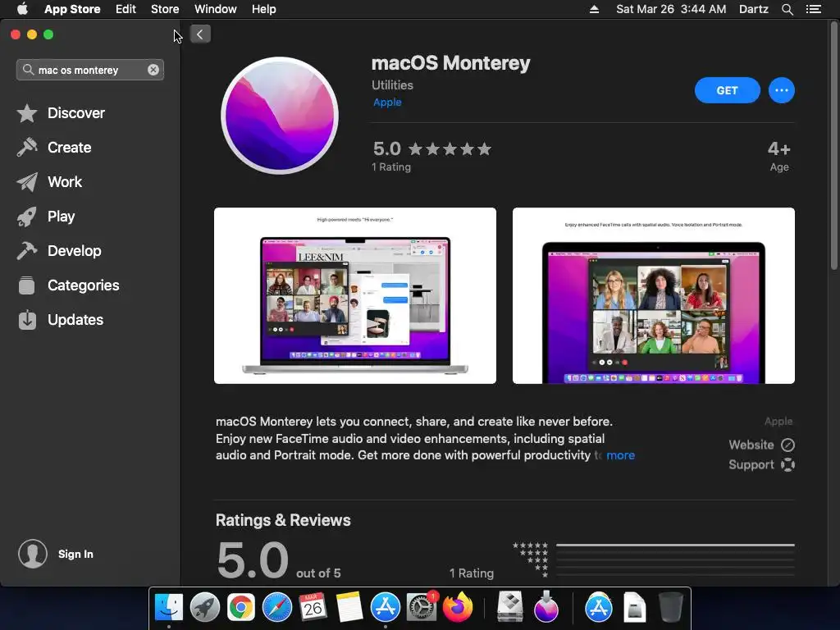This screenshot has width=840, height=630.
Task: Open Spotlight search in menu bar
Action: click(x=787, y=9)
